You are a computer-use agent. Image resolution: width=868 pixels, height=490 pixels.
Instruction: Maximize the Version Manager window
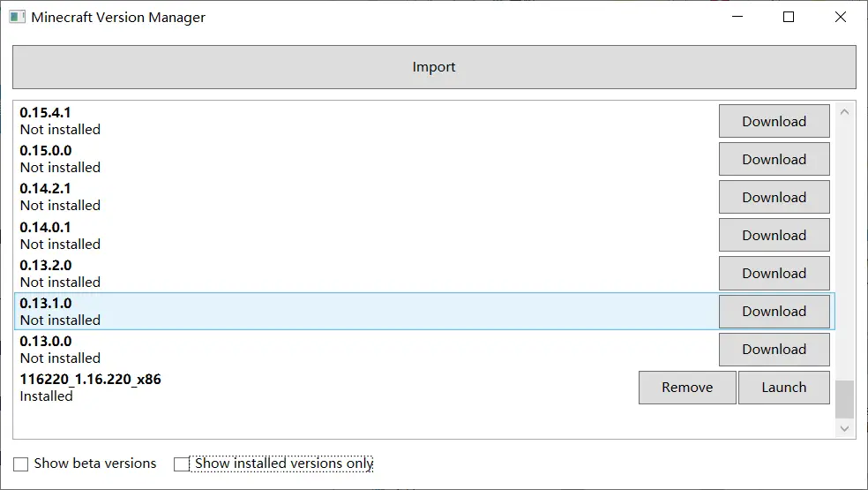(789, 17)
